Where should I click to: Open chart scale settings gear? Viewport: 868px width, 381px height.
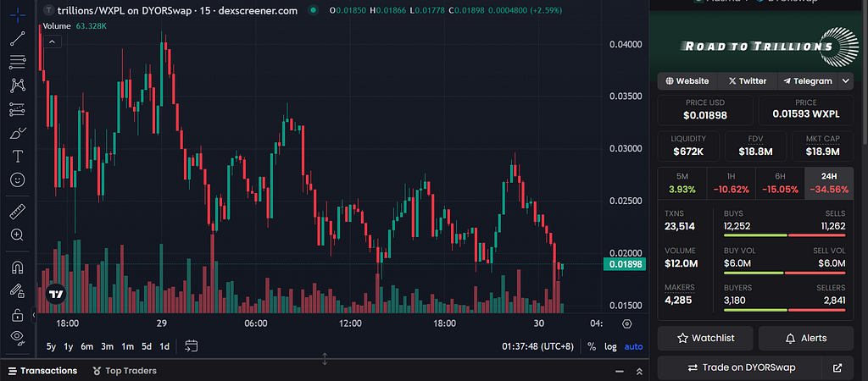tap(626, 323)
